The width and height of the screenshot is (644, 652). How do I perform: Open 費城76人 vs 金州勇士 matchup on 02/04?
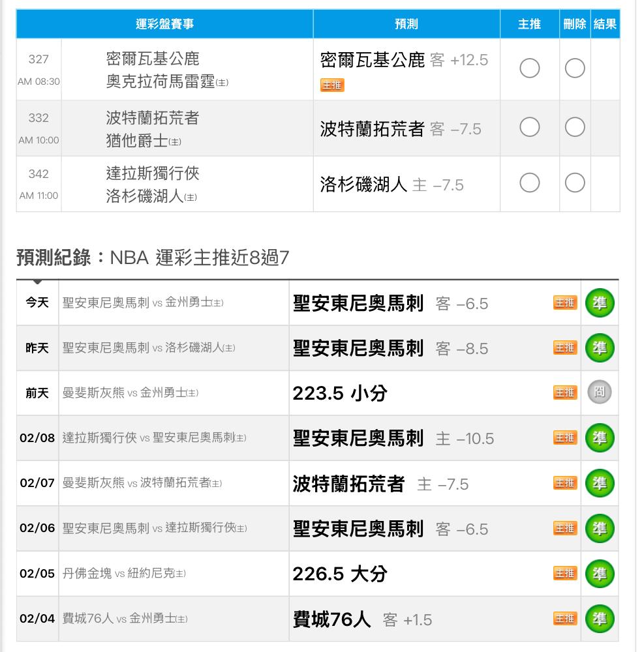125,619
